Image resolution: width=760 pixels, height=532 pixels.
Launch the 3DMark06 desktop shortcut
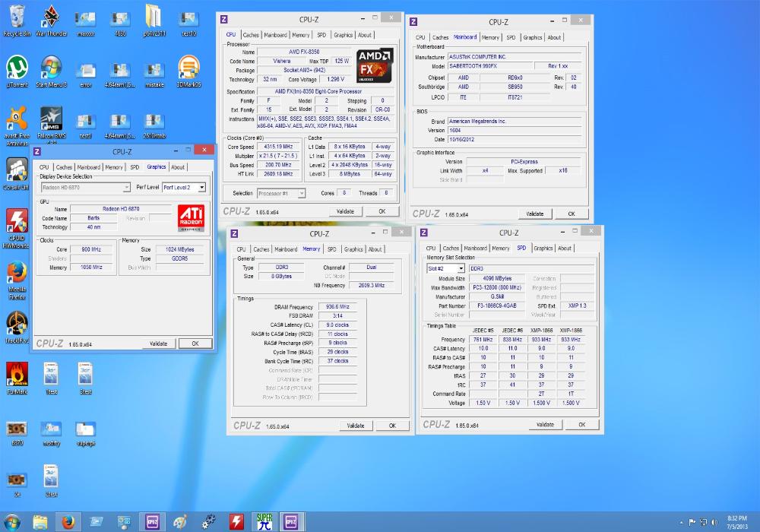tap(188, 71)
